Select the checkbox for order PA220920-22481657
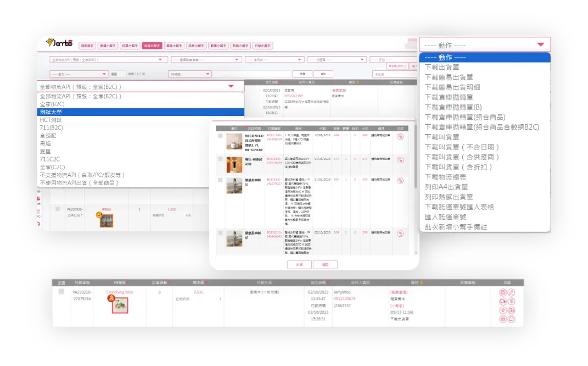 58,209
